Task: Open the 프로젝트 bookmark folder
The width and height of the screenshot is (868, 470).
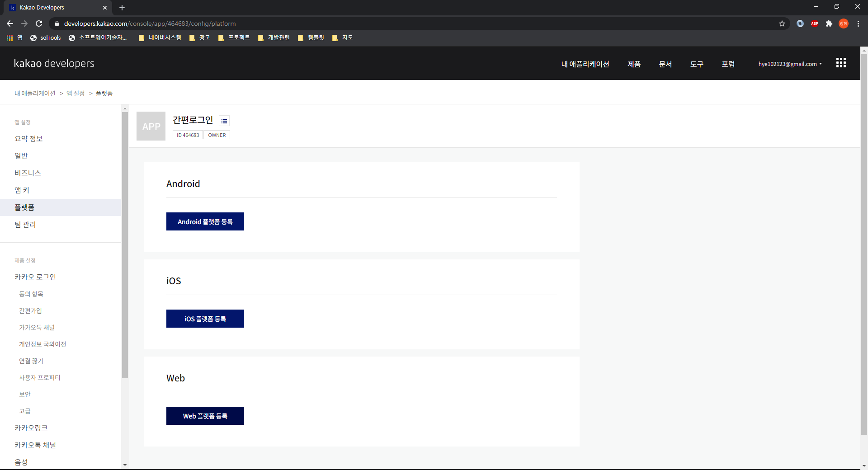Action: click(234, 38)
